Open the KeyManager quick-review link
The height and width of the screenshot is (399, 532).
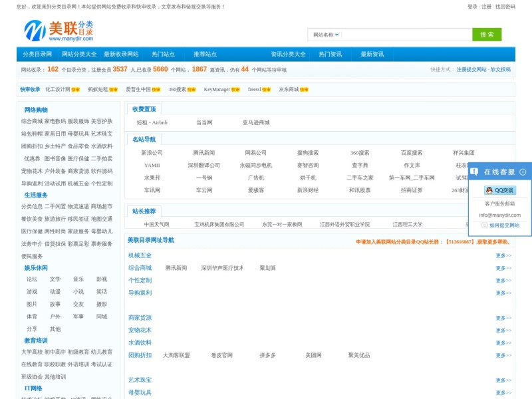point(217,90)
